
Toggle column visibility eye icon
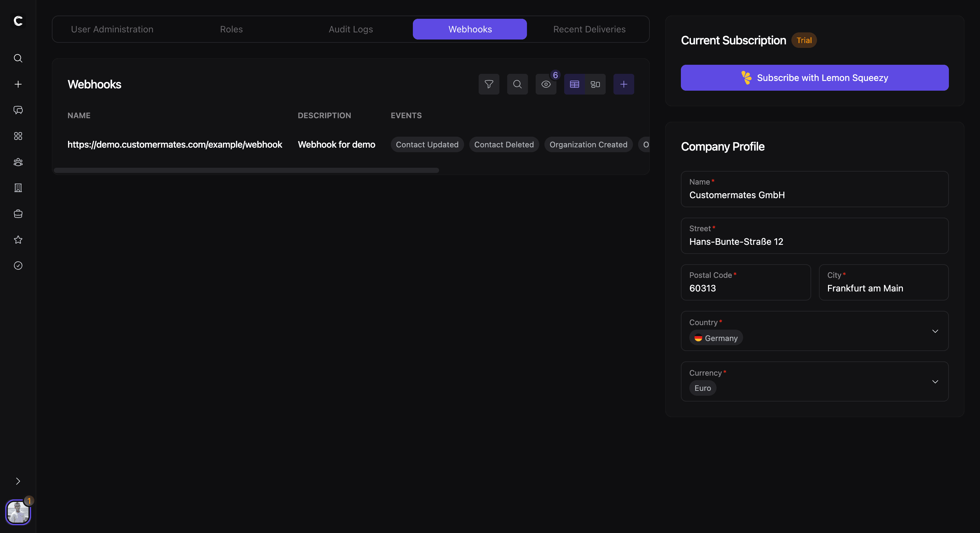click(x=545, y=84)
